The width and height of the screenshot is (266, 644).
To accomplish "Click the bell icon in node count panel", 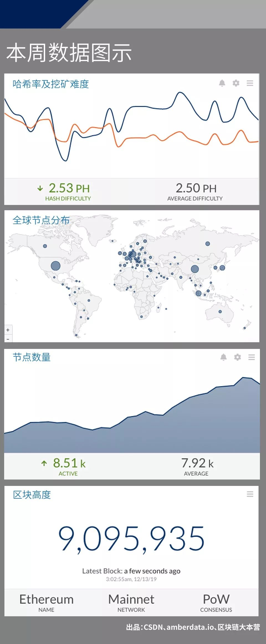I will (223, 357).
